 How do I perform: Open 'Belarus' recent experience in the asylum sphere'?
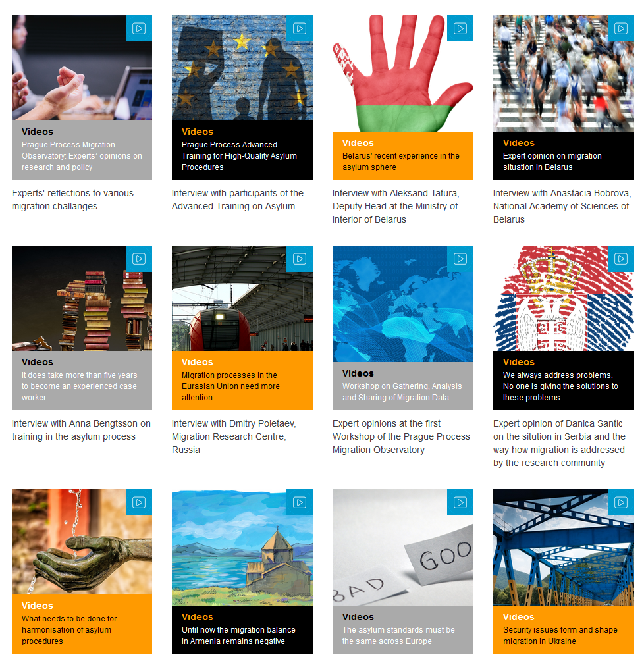[x=400, y=161]
